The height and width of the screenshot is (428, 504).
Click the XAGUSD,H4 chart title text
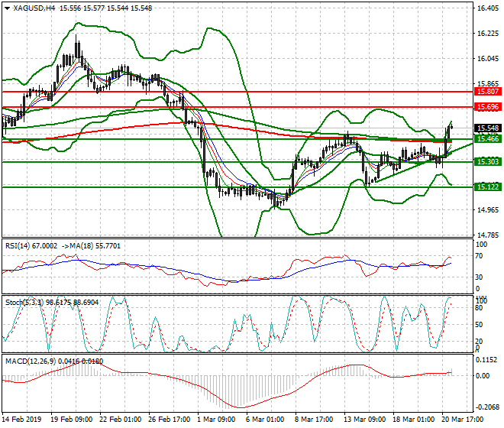tap(33, 8)
